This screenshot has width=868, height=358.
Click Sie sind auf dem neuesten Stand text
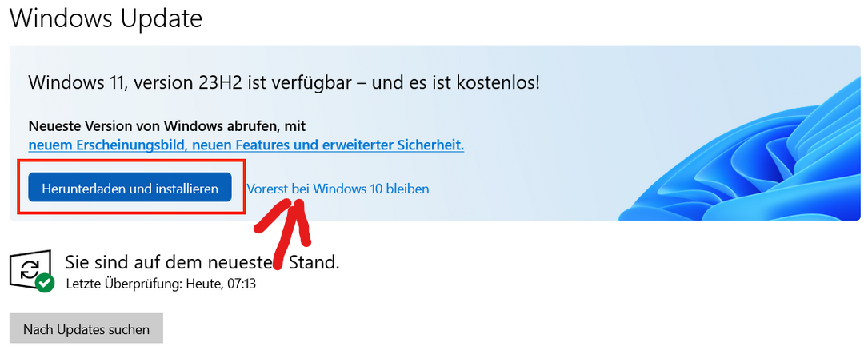click(202, 262)
